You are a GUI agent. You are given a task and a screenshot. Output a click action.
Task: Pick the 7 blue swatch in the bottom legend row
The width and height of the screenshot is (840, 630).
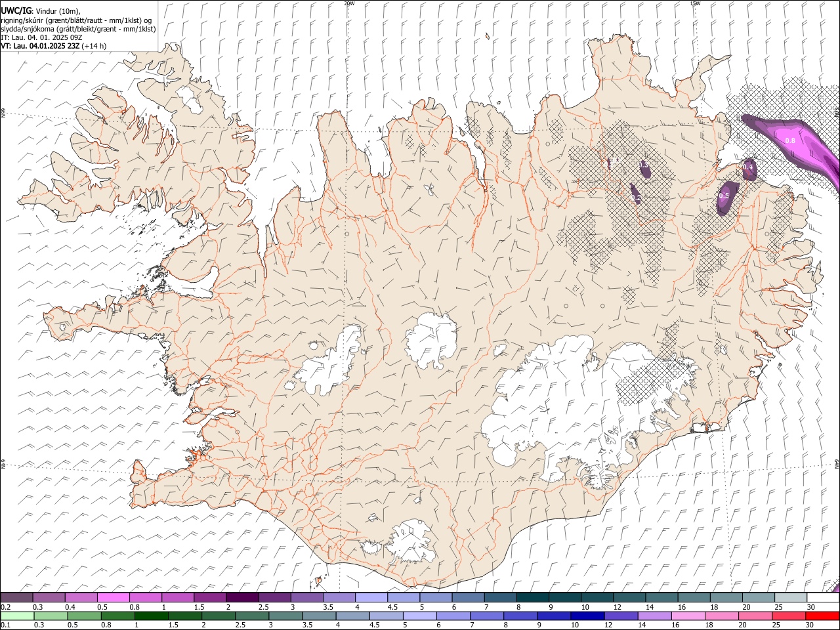487,616
